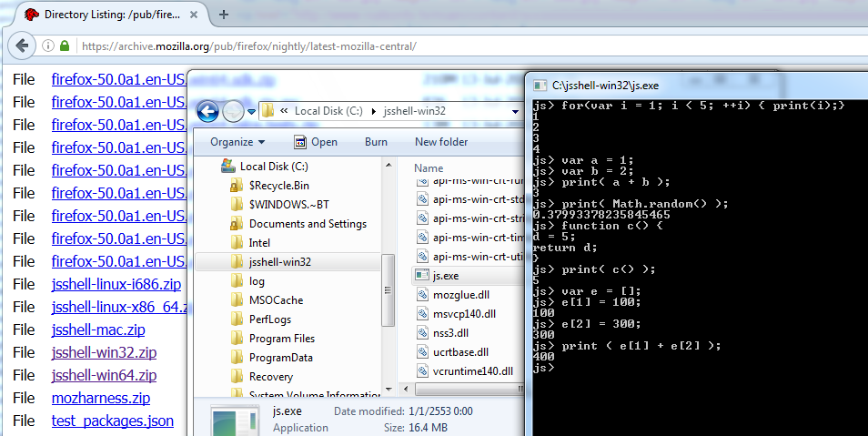Screen dimensions: 868x436
Task: Expand the Organize dropdown menu
Action: pyautogui.click(x=237, y=142)
